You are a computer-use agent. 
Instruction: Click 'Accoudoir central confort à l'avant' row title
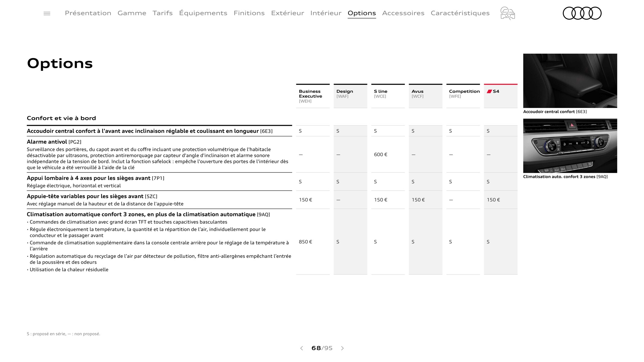tap(150, 131)
